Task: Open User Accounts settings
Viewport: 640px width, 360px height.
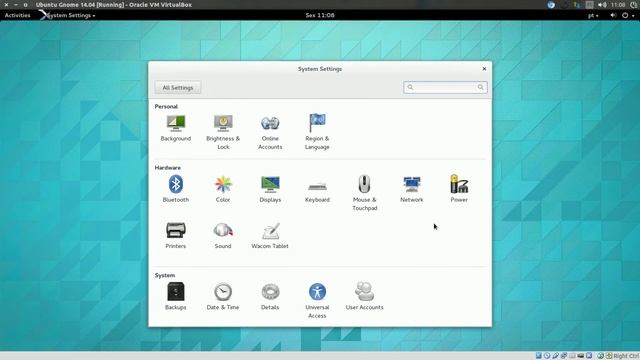Action: [x=364, y=297]
